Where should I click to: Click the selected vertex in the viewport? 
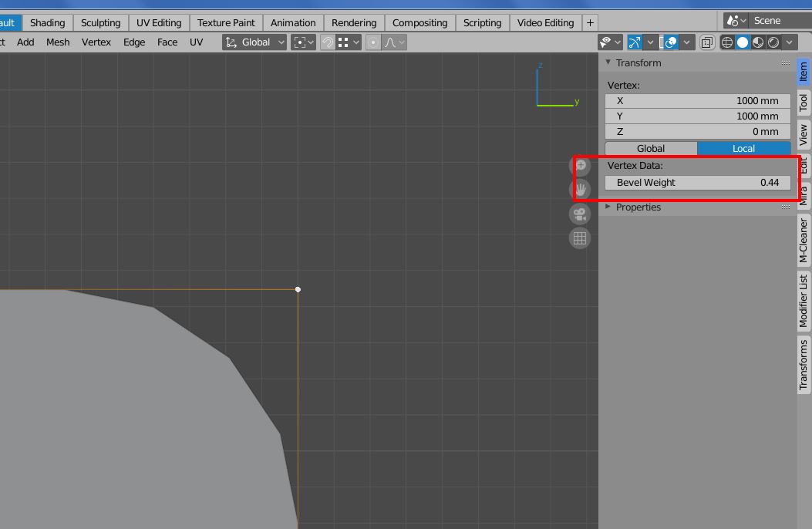[x=298, y=289]
